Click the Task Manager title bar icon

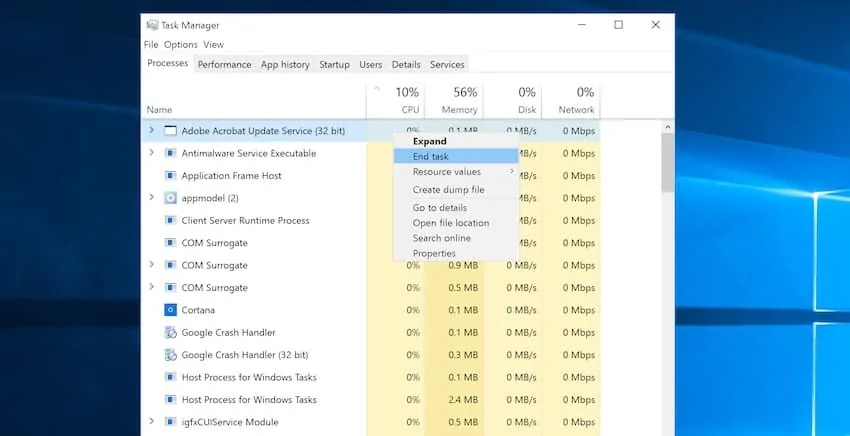152,25
